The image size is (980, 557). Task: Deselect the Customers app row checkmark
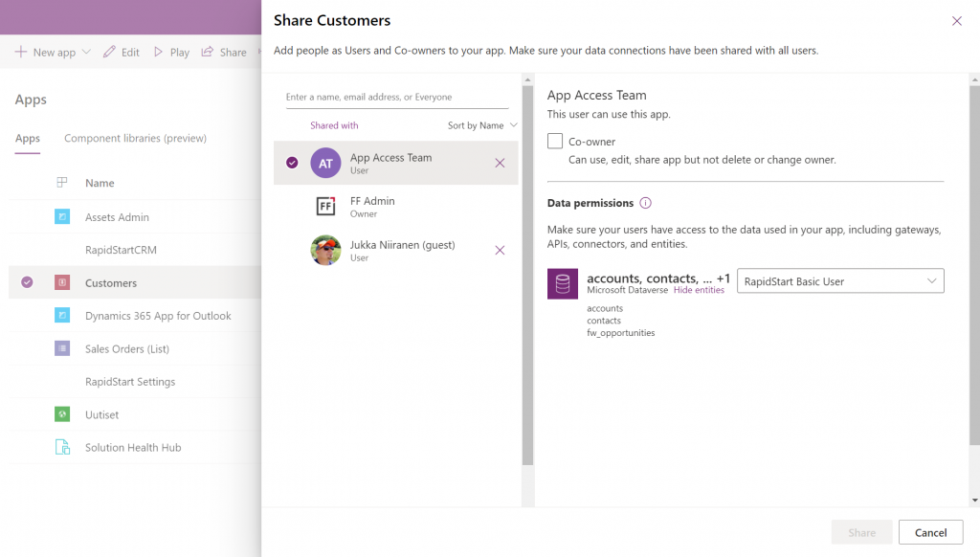tap(27, 282)
